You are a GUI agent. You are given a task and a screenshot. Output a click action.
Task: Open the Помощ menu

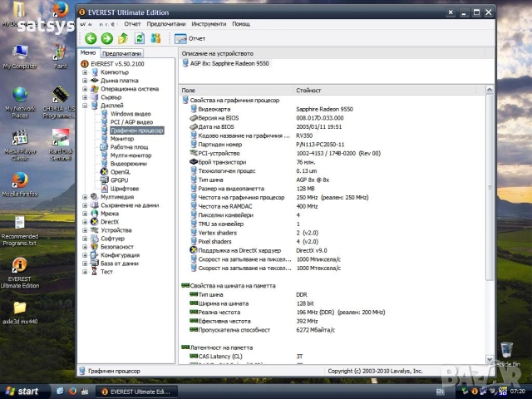click(x=241, y=24)
